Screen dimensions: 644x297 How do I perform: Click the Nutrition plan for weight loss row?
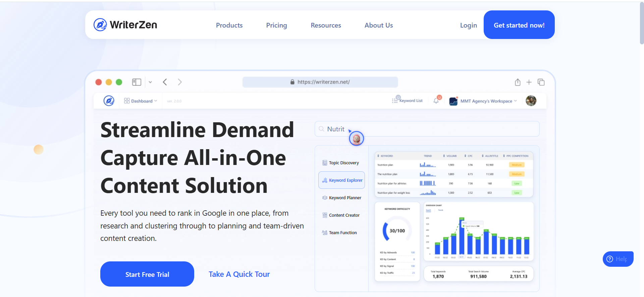[454, 193]
